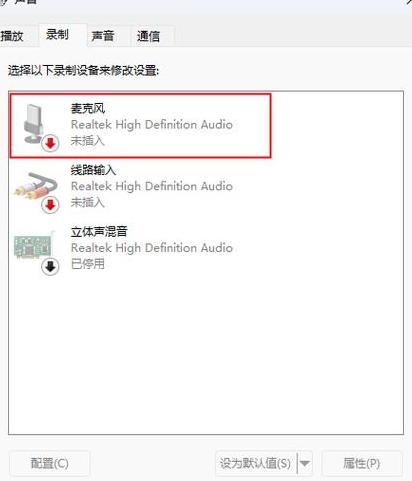Click the 线路输入 RCA cable icon
412x481 pixels.
pos(35,186)
